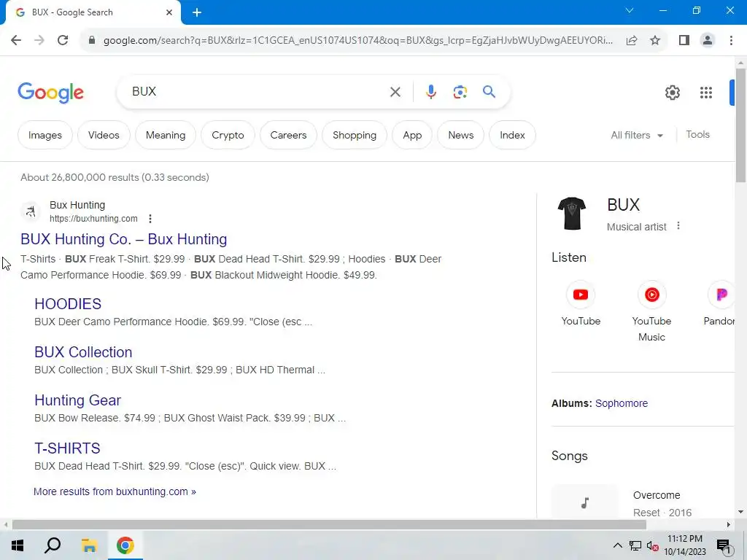Viewport: 747px width, 560px height.
Task: Open Hunting Gear sitelink
Action: coord(77,400)
